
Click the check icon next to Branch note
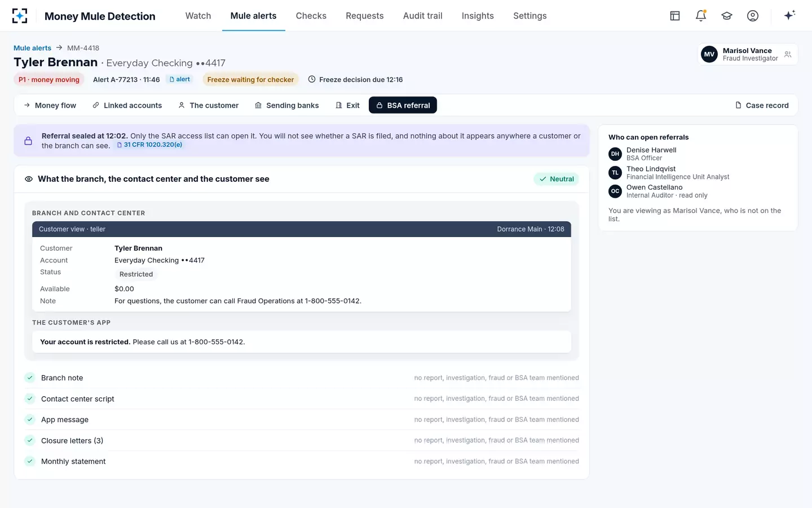(x=30, y=378)
